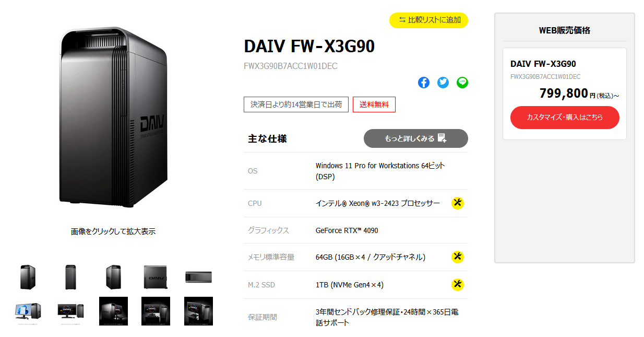The height and width of the screenshot is (337, 644).
Task: Click カスタマイズ・購入はこちら purchase button
Action: pyautogui.click(x=565, y=118)
